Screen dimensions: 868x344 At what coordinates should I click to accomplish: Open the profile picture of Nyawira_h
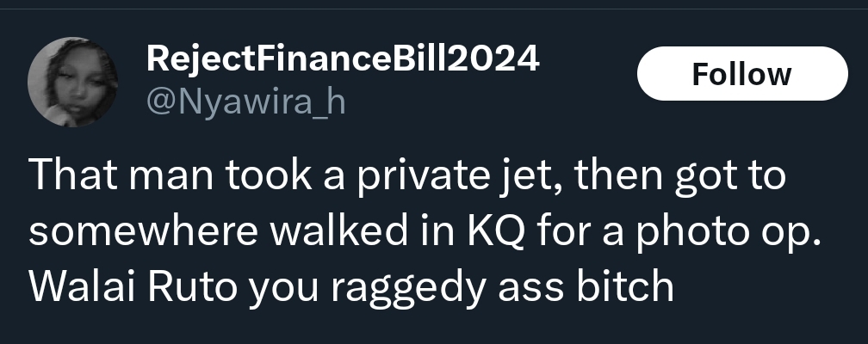(x=72, y=82)
